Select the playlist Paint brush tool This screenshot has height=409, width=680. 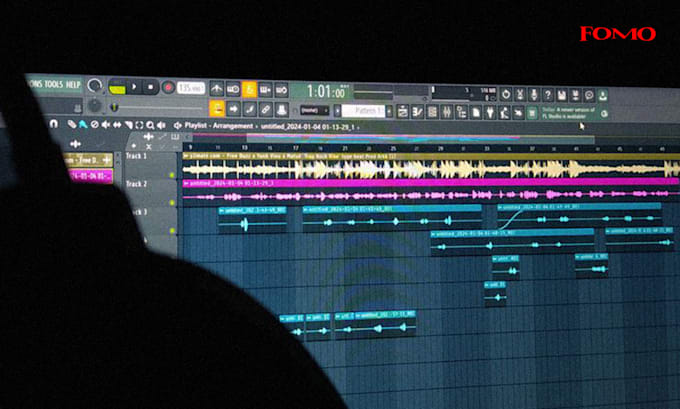pos(82,125)
